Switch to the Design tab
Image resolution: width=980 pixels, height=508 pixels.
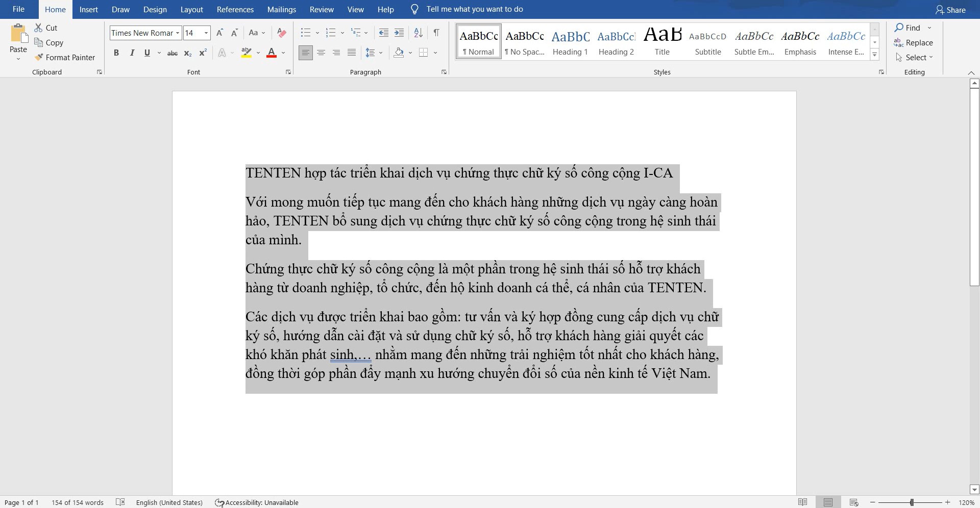pyautogui.click(x=155, y=9)
